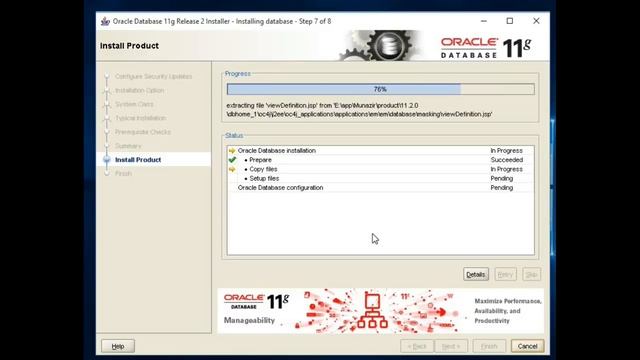Click the Retry button
Screen dimensions: 640x360
(505, 274)
